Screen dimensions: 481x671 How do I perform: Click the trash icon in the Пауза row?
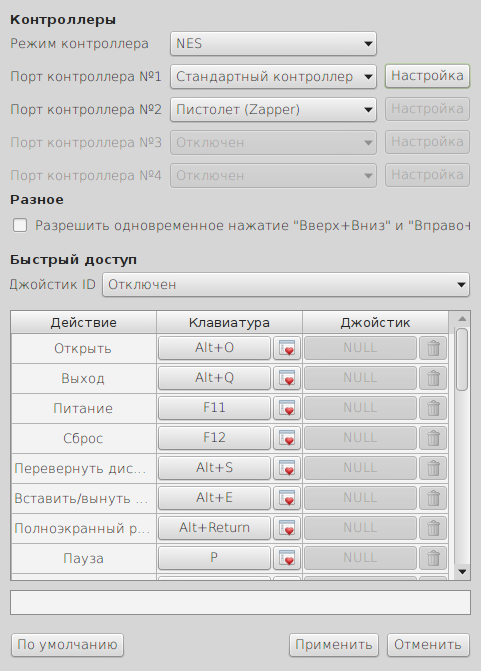tap(433, 558)
